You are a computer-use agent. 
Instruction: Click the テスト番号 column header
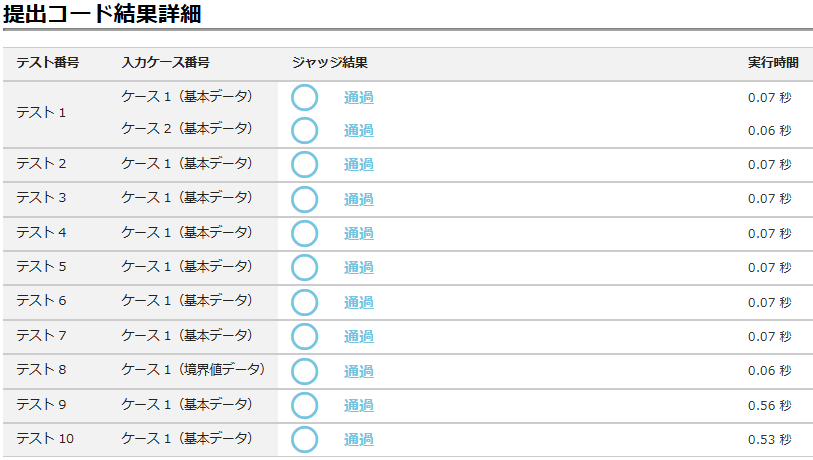[x=47, y=62]
